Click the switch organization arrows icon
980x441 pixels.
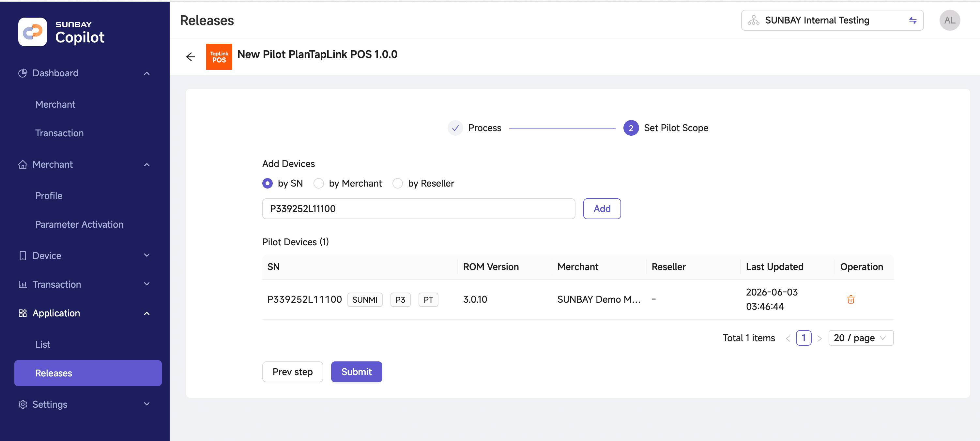click(913, 20)
